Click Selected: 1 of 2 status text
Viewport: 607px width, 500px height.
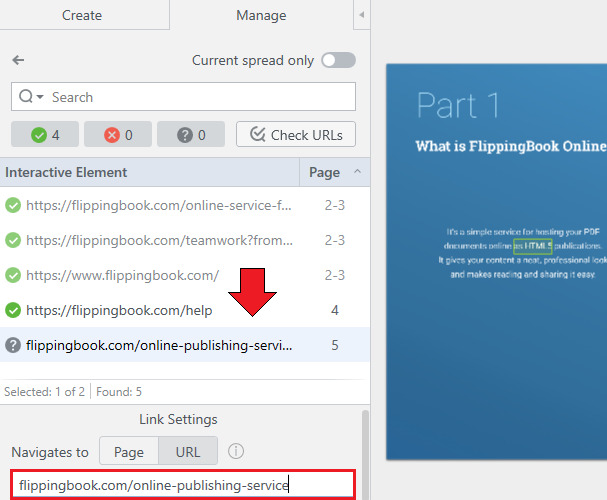(45, 392)
